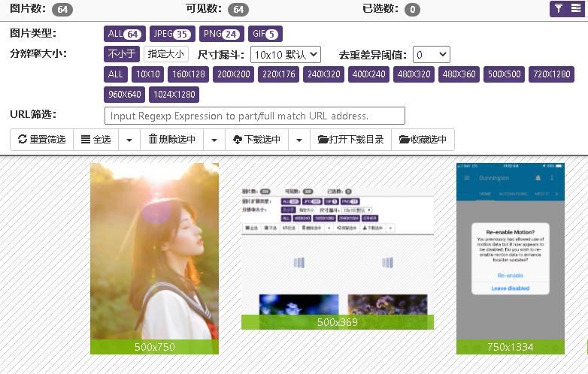This screenshot has height=374, width=588.
Task: Select the 750x1334 phone screenshot thumbnail
Action: pyautogui.click(x=511, y=258)
